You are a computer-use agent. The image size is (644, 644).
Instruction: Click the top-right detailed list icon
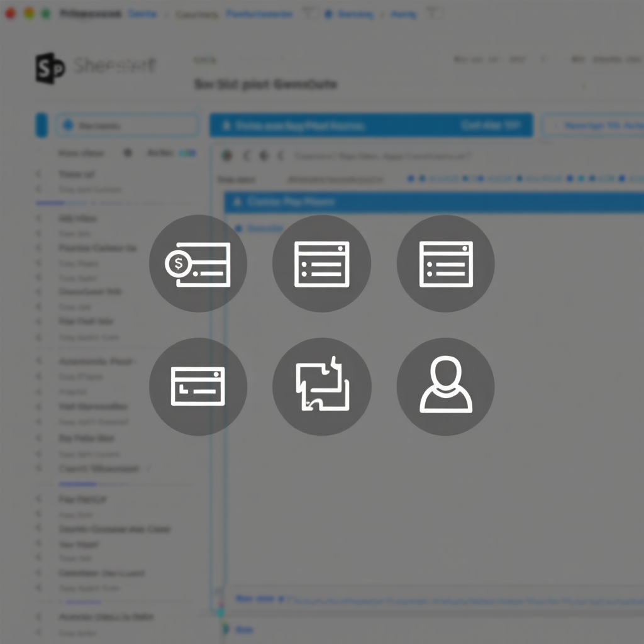(x=445, y=263)
